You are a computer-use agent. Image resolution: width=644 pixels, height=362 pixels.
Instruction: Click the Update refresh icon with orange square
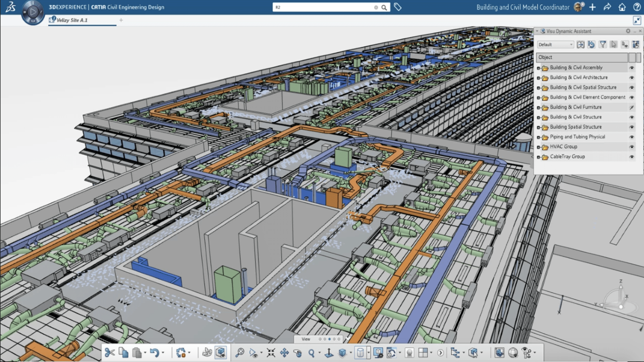(181, 353)
